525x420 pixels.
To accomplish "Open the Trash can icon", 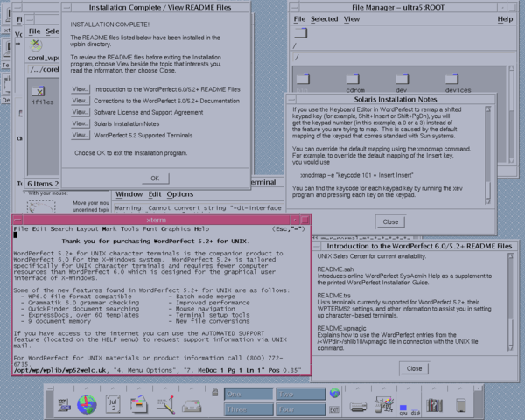I will pos(461,405).
